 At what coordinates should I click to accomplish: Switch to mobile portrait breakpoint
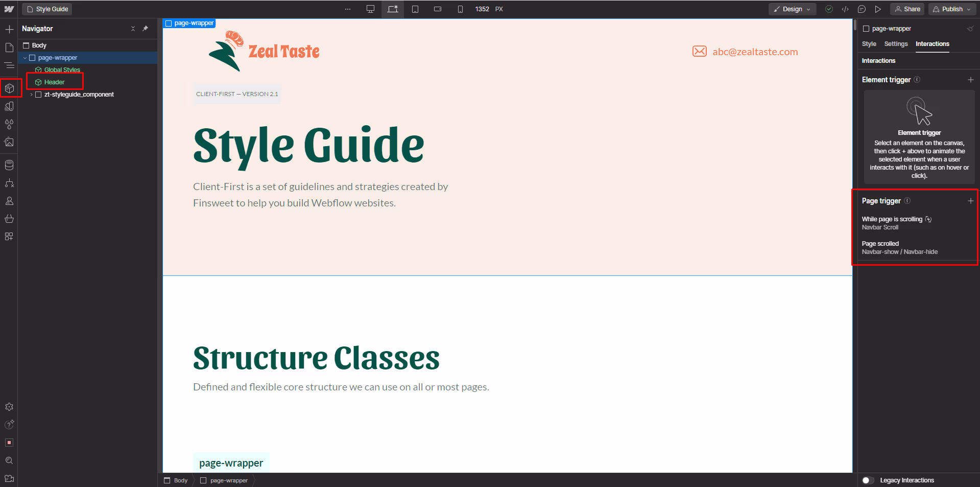(x=460, y=9)
